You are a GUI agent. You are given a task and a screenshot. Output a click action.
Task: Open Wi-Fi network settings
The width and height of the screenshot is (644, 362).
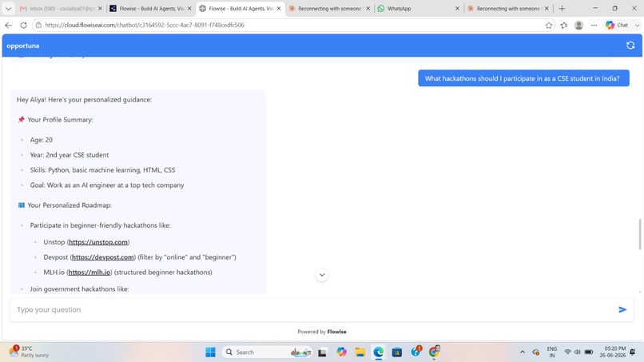click(567, 352)
